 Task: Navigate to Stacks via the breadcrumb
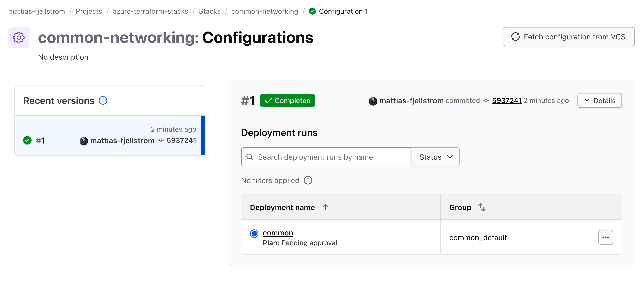click(x=209, y=11)
